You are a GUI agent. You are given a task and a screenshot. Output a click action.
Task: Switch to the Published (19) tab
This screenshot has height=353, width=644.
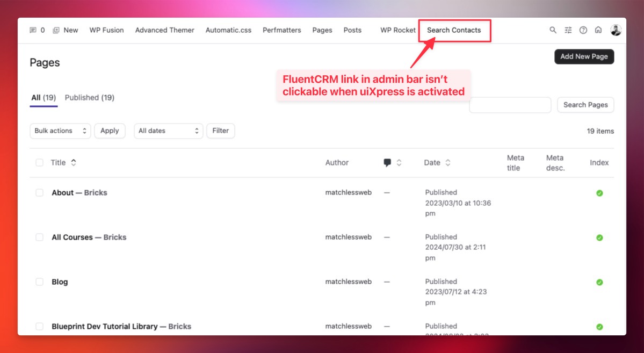tap(89, 97)
